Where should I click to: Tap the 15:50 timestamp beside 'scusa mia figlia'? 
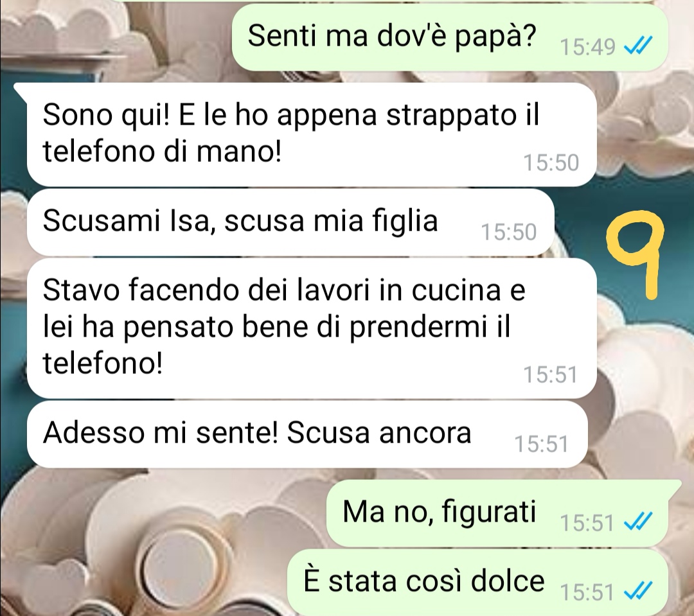[x=509, y=232]
